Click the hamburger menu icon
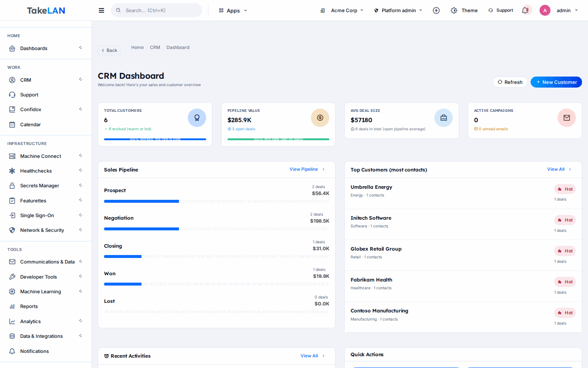Image resolution: width=588 pixels, height=368 pixels. 101,10
